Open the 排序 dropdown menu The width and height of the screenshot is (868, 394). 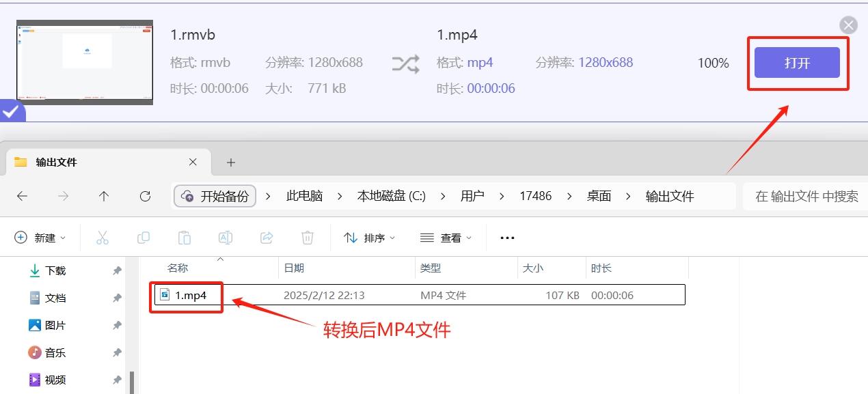tap(370, 237)
